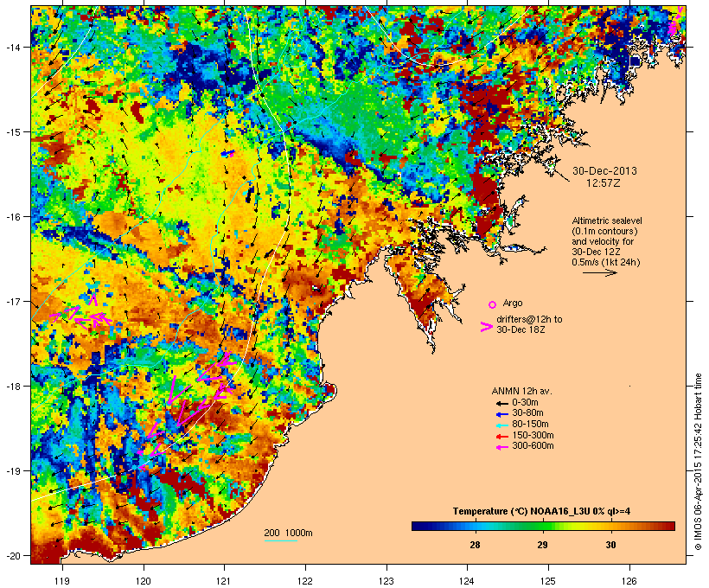Click the blue 30-80m legend arrow
The width and height of the screenshot is (709, 588).
click(x=501, y=414)
